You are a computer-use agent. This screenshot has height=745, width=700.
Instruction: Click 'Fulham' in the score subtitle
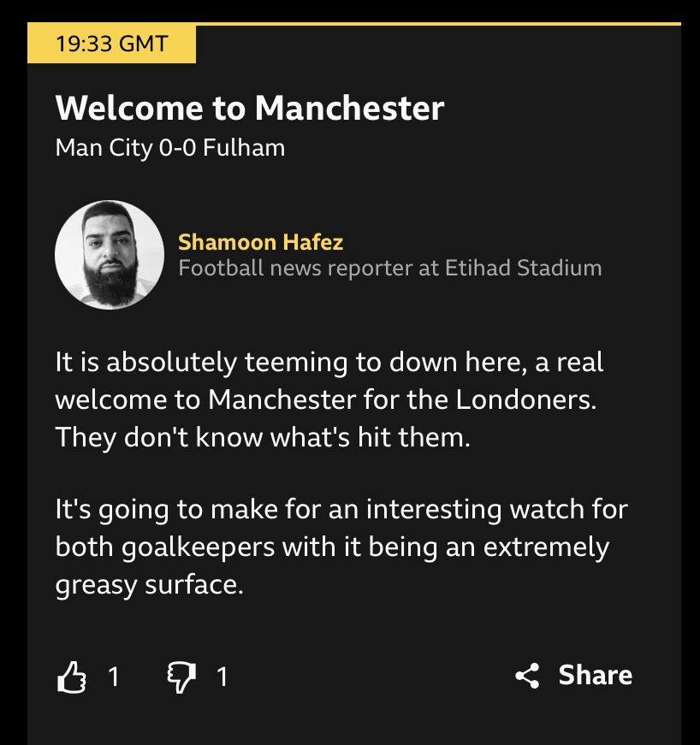click(x=244, y=148)
